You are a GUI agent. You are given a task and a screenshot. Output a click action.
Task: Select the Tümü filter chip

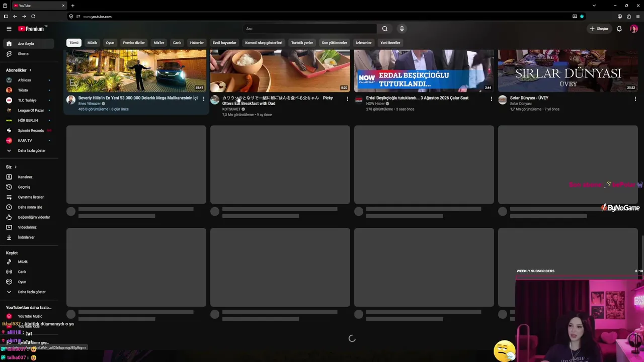point(74,43)
